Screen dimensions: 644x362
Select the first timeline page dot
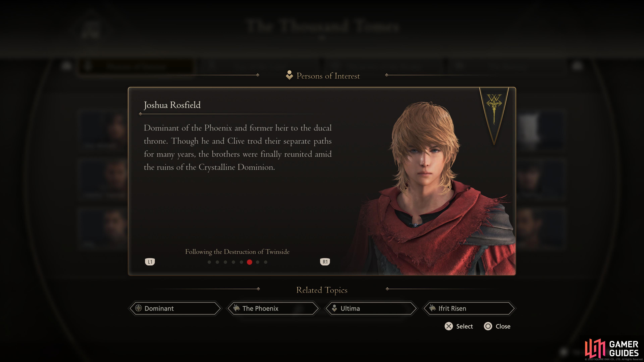[209, 262]
